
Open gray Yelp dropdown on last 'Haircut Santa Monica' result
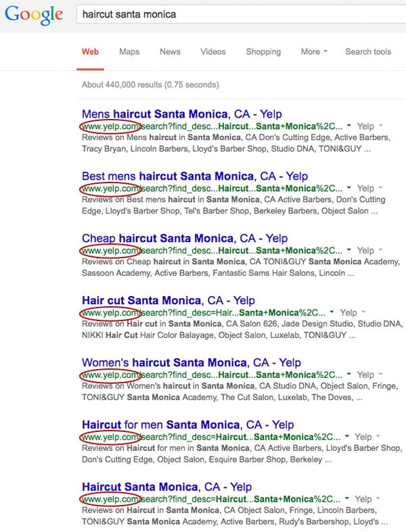(367, 499)
